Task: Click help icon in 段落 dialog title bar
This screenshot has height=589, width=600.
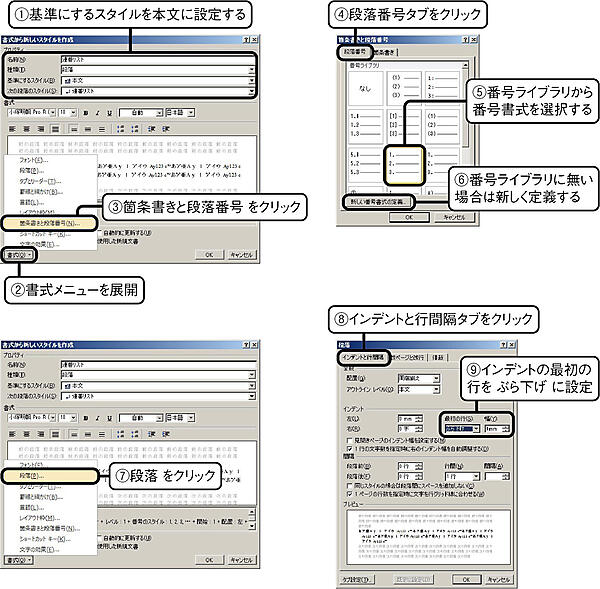Action: (x=504, y=345)
